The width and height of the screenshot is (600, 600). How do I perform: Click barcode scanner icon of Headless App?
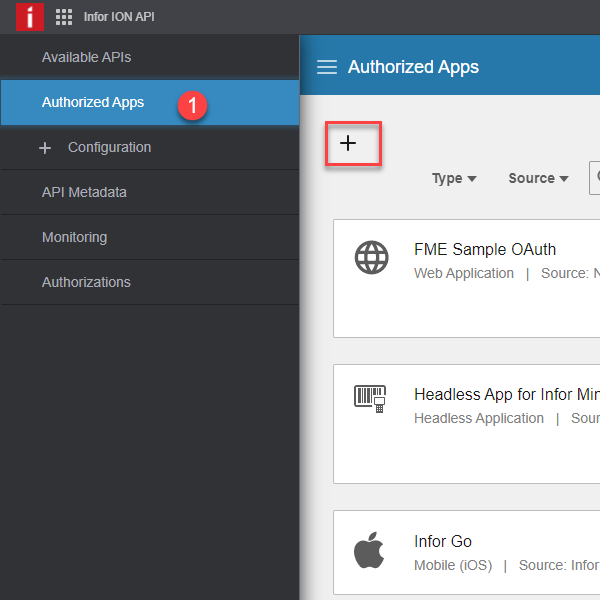coord(370,399)
